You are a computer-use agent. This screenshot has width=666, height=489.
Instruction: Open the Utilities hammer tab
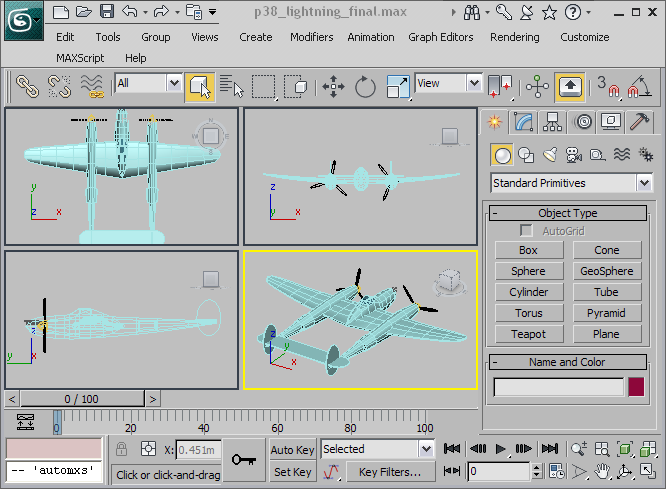[639, 122]
